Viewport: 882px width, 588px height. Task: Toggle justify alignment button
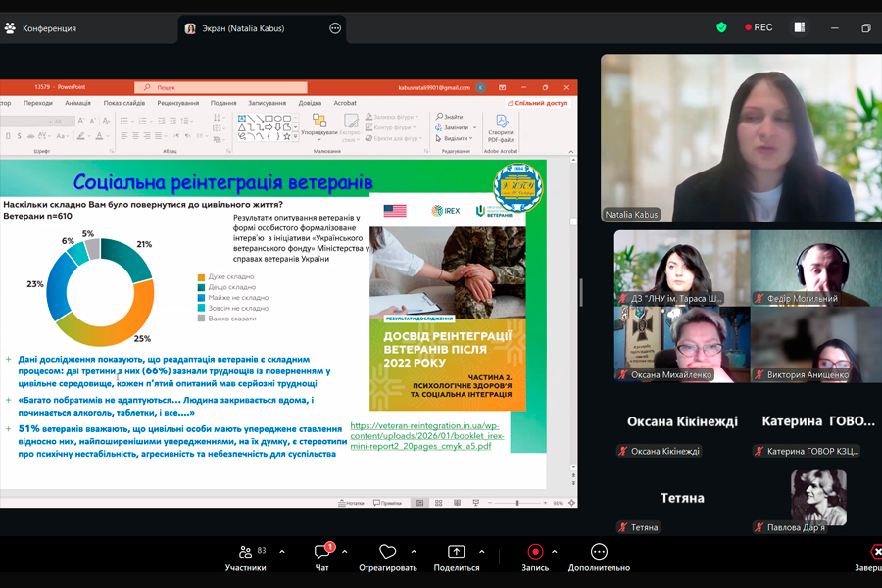(158, 135)
